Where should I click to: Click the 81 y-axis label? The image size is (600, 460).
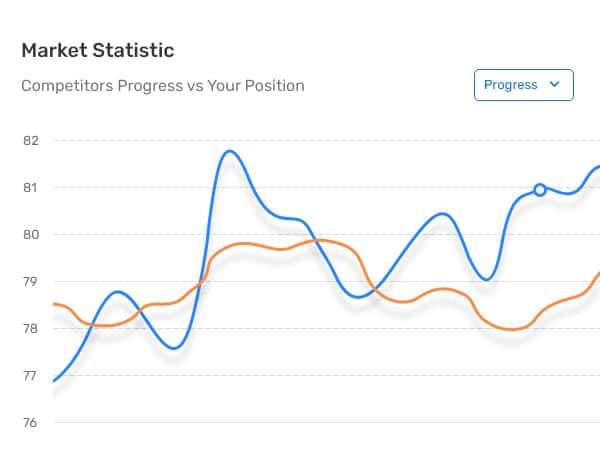(x=31, y=188)
